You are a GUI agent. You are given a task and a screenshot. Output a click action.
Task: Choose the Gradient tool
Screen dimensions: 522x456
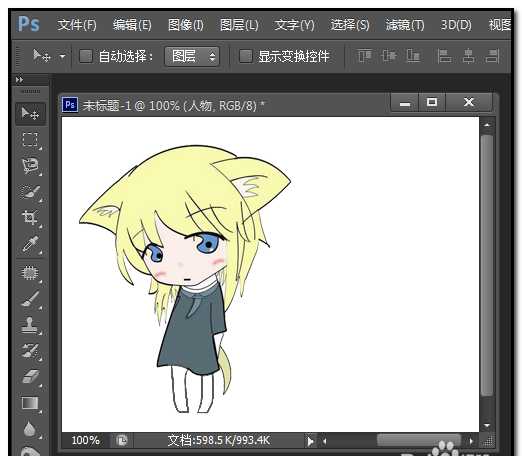[30, 403]
